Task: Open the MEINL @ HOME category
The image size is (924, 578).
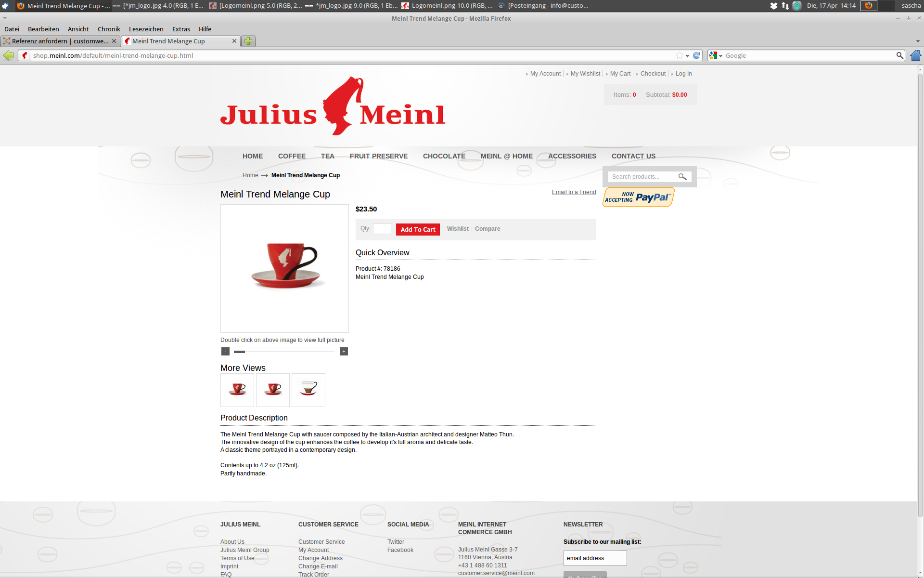Action: (507, 156)
